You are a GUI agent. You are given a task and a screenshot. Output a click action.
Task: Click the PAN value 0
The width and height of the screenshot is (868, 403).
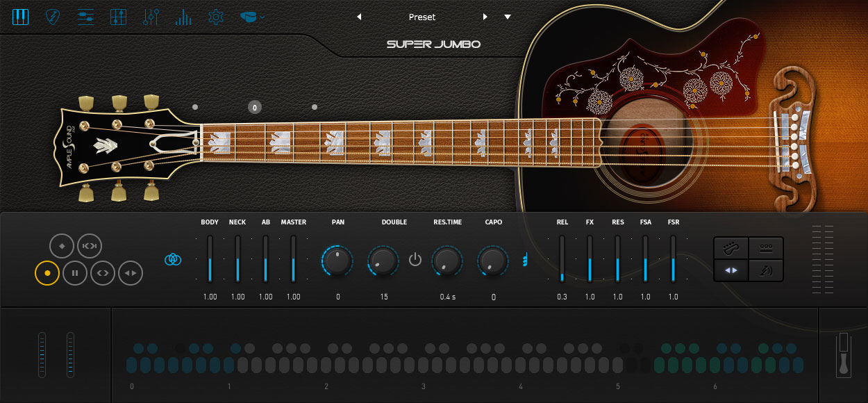[337, 297]
